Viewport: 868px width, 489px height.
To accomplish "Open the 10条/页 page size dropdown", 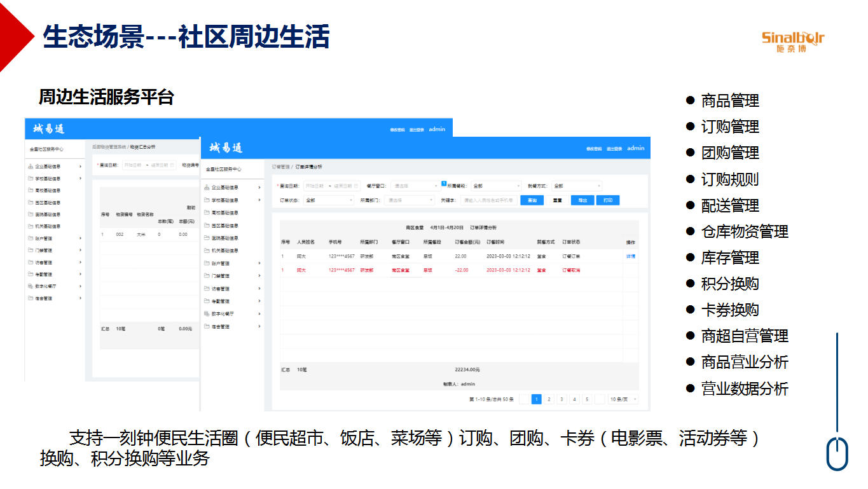I will pos(623,399).
